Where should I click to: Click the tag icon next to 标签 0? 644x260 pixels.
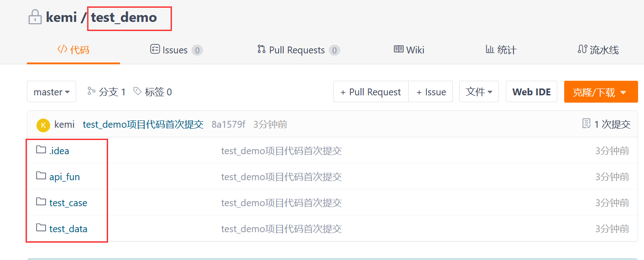(x=137, y=92)
